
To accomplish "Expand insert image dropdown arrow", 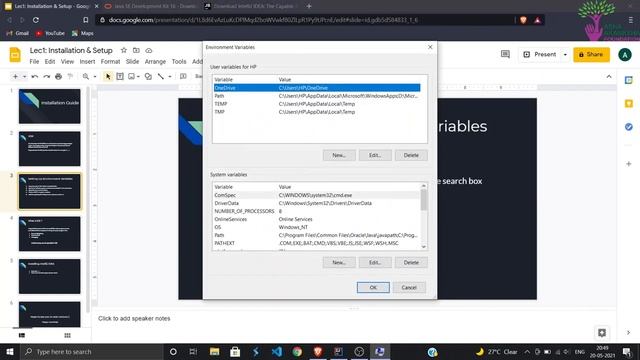I will pyautogui.click(x=138, y=76).
